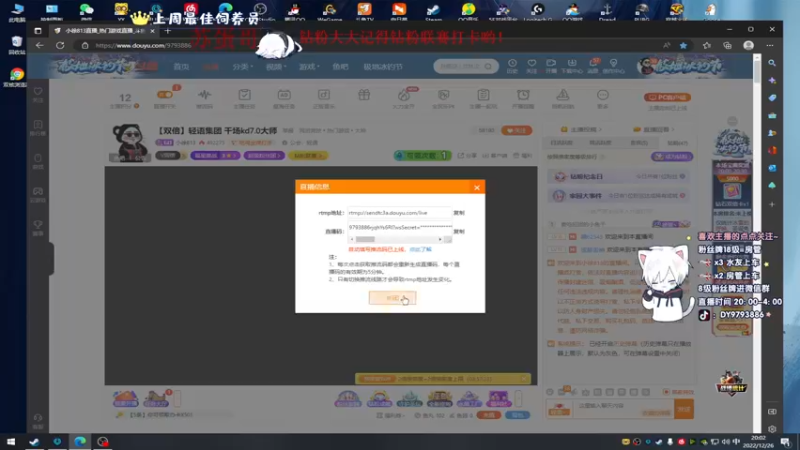Close the yellow notice bar under video

pos(524,379)
